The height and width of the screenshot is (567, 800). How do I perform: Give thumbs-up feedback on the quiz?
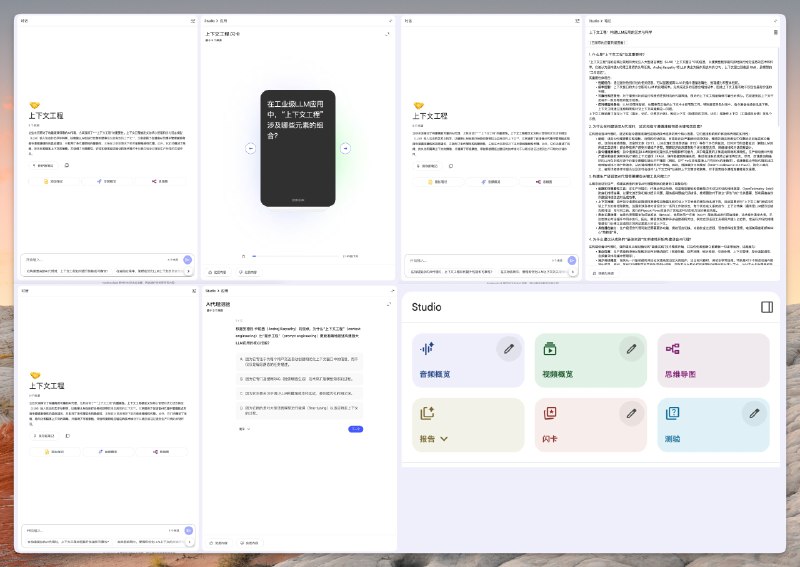(x=218, y=543)
